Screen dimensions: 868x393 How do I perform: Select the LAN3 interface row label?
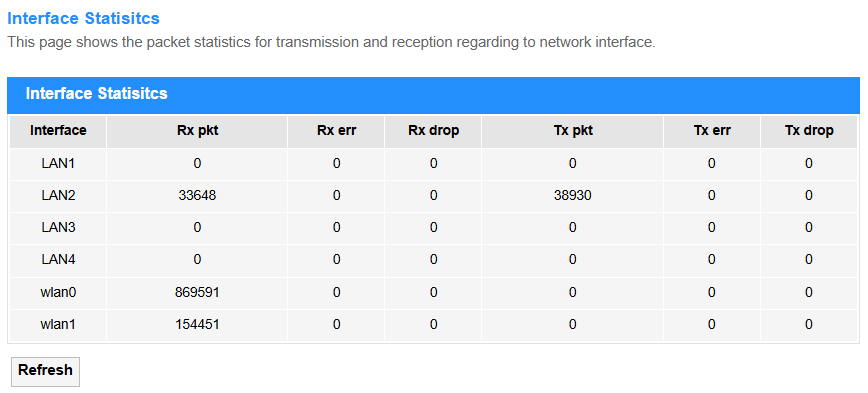(58, 227)
